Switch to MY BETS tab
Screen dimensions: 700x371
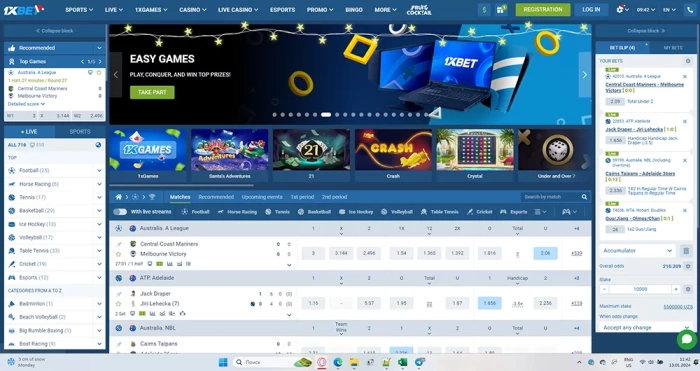coord(673,47)
